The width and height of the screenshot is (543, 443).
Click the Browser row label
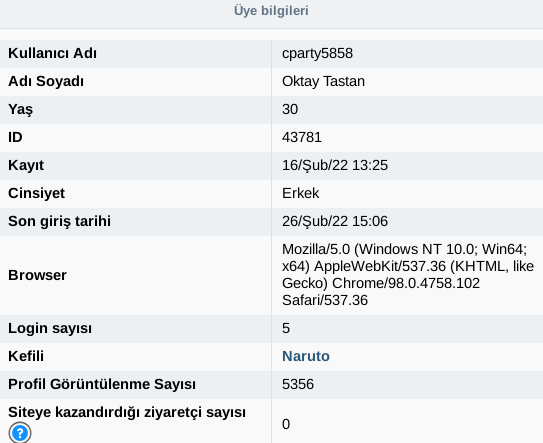point(37,275)
